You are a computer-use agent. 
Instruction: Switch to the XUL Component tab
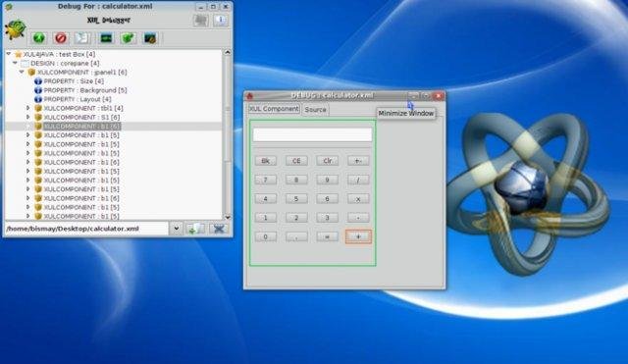(274, 109)
